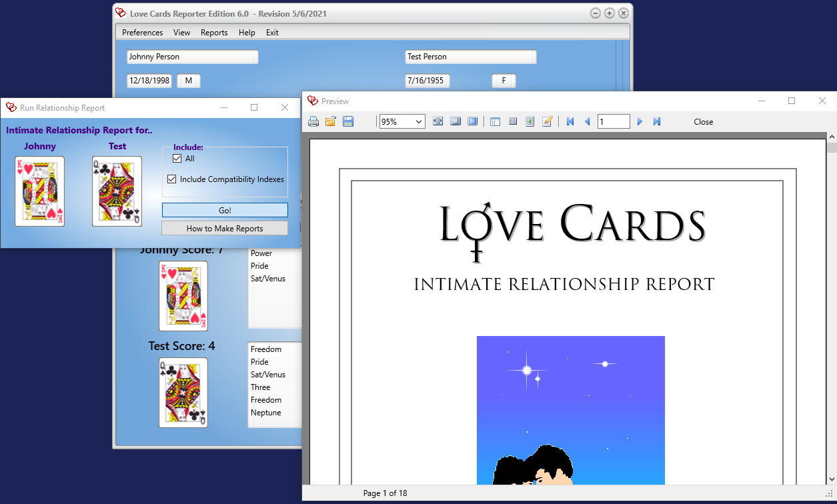Click the page list view icon
The width and height of the screenshot is (837, 504).
512,121
